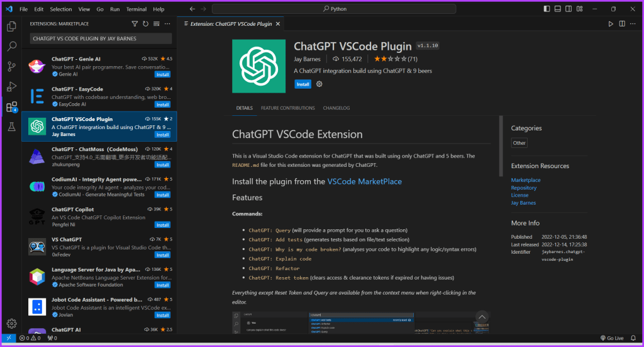Follow the VSCode MarketPlace link

pos(364,181)
